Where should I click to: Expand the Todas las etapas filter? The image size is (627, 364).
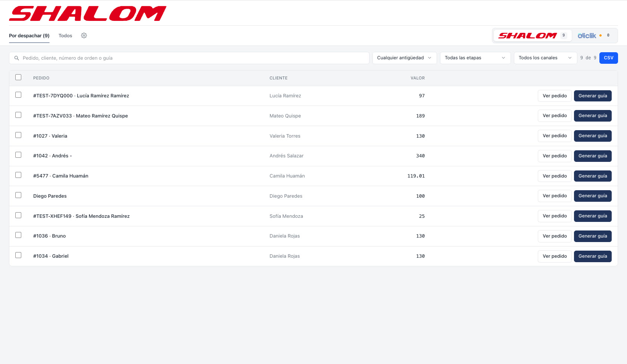click(x=475, y=58)
